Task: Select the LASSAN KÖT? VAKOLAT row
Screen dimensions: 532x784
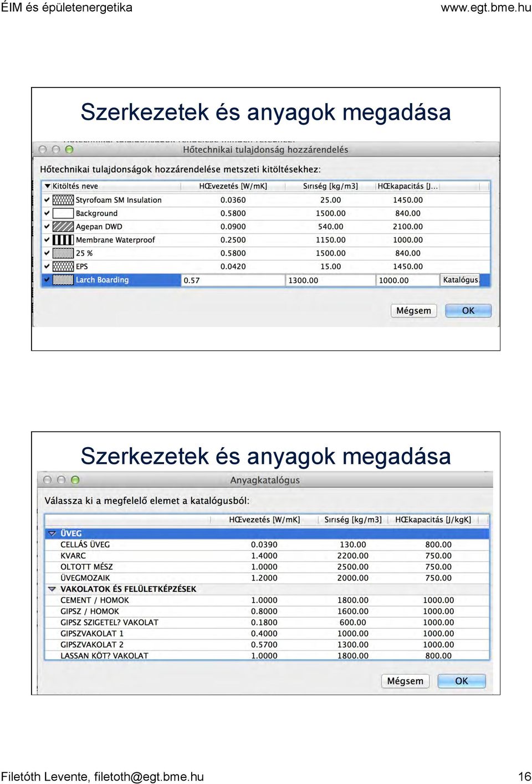Action: 267,655
